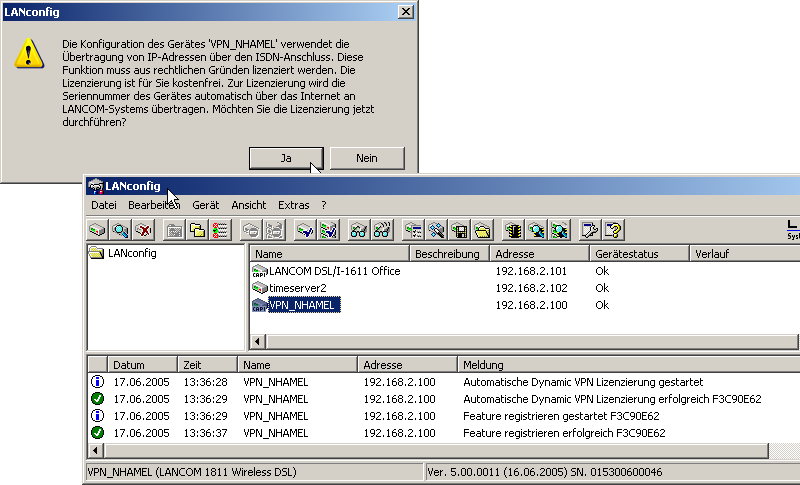Click the floppy disk save toolbar icon

click(x=460, y=230)
